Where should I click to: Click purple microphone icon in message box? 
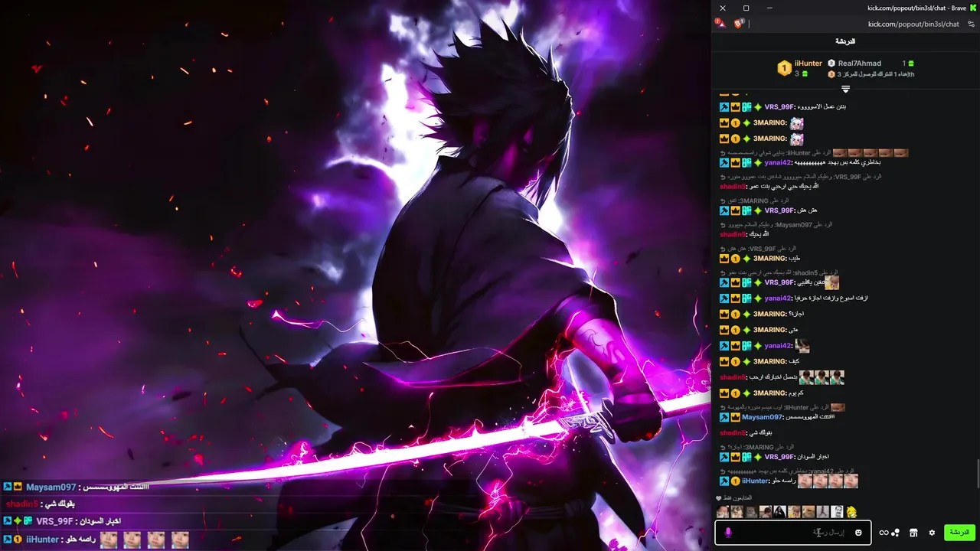[728, 533]
